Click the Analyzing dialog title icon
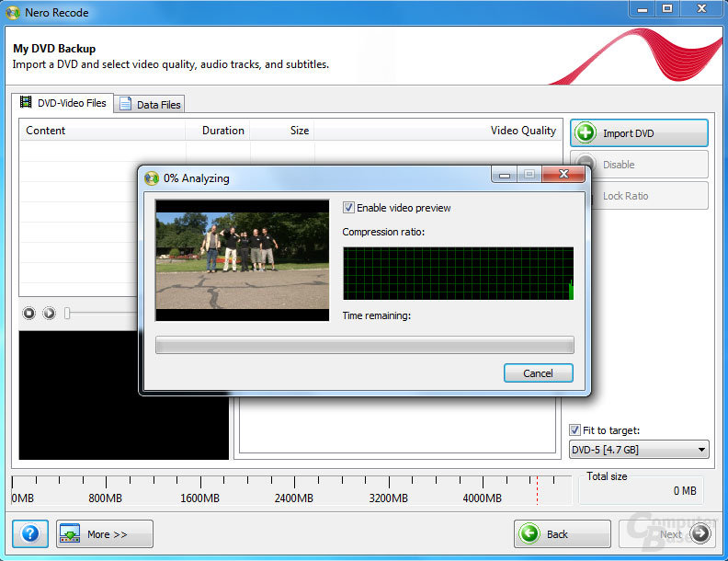This screenshot has height=561, width=728. pos(152,178)
